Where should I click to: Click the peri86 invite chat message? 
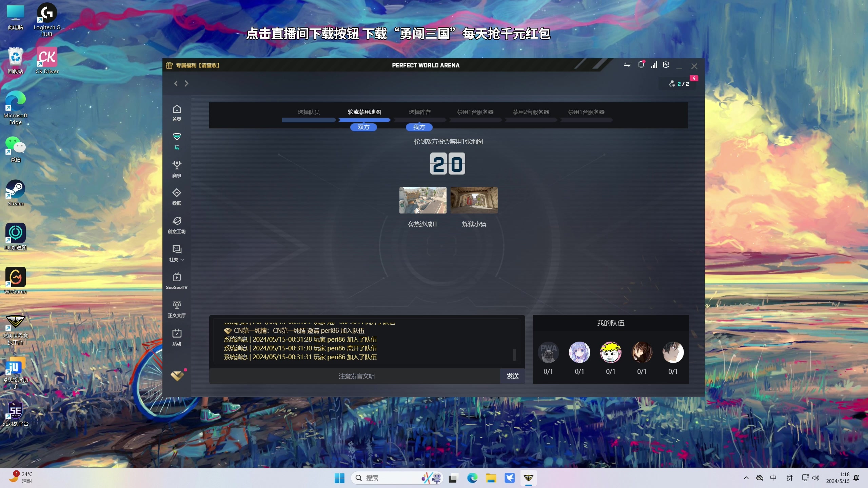(x=294, y=330)
